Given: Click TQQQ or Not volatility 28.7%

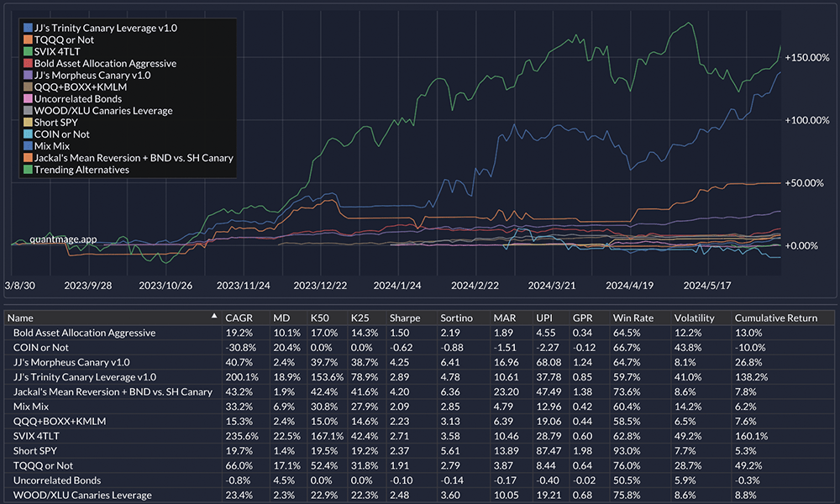Looking at the screenshot, I should click(x=688, y=465).
